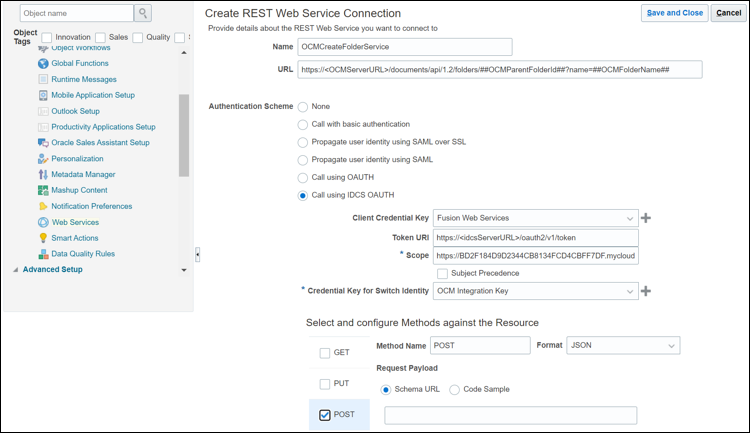Image resolution: width=750 pixels, height=433 pixels.
Task: Select Call with basic authentication option
Action: [303, 125]
